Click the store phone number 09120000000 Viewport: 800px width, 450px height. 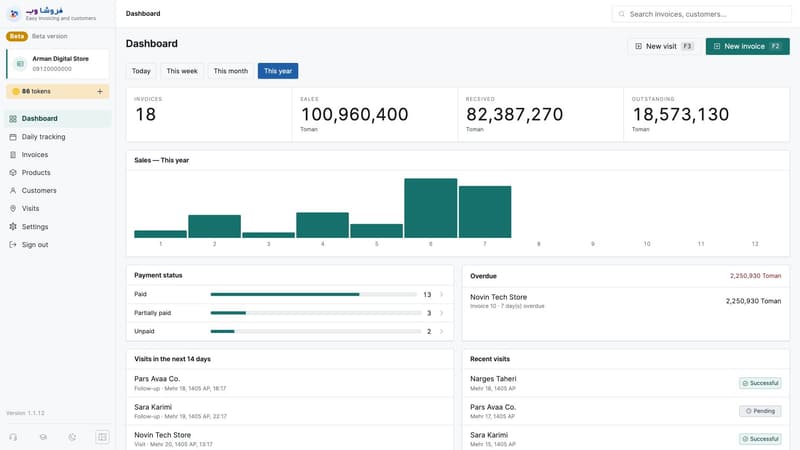click(52, 69)
